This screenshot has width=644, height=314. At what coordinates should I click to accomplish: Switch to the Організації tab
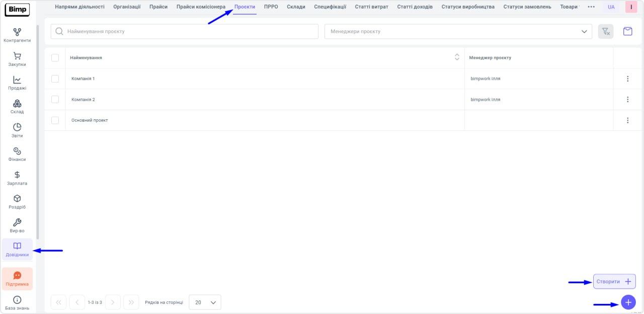pos(127,7)
